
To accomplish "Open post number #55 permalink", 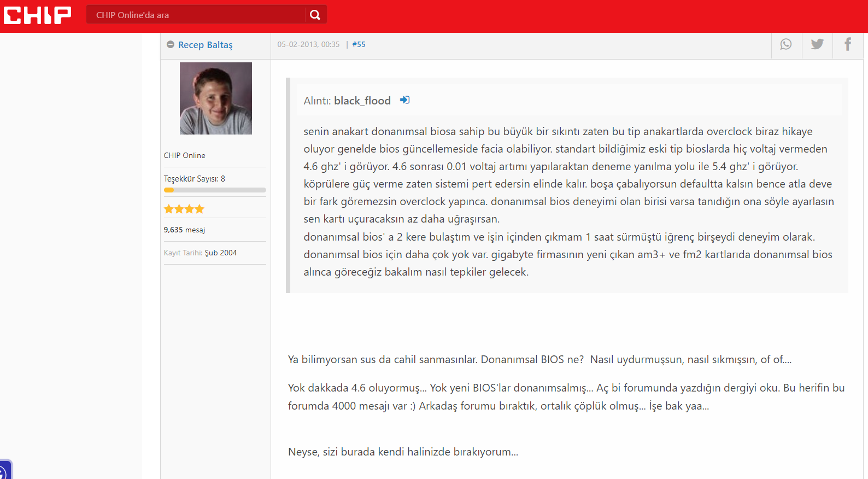I will 359,44.
